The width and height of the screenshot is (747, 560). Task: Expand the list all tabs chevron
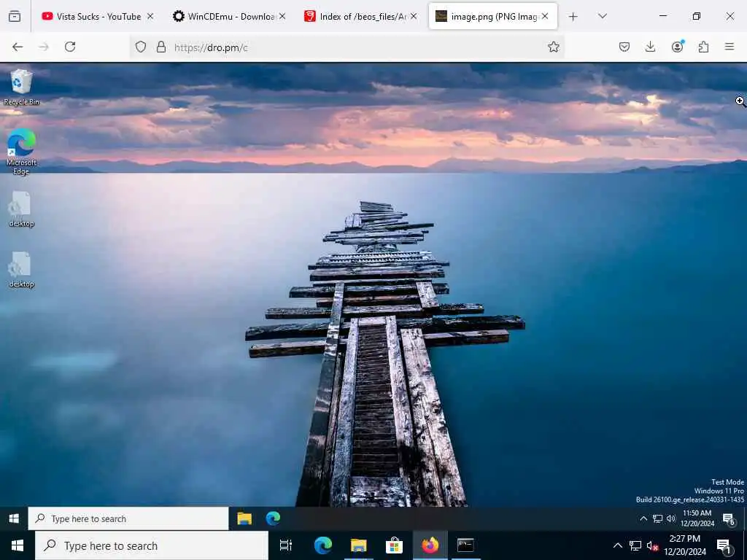pos(603,16)
